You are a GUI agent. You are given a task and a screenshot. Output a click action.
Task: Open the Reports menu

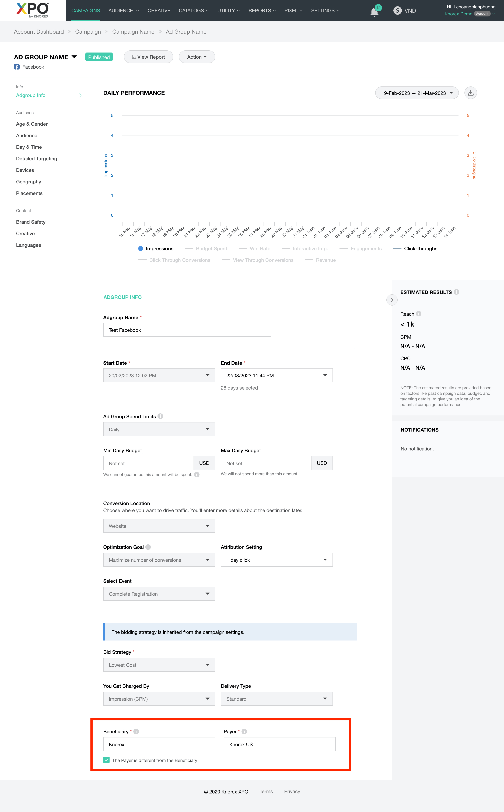coord(262,11)
